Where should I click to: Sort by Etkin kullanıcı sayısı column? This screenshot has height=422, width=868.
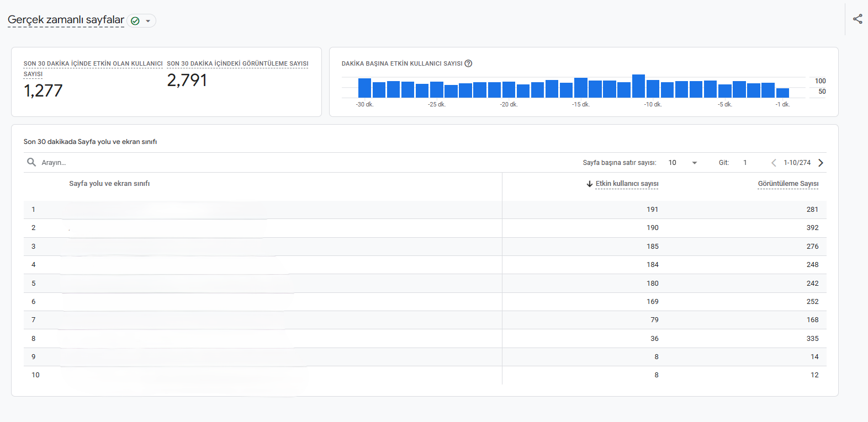click(627, 184)
